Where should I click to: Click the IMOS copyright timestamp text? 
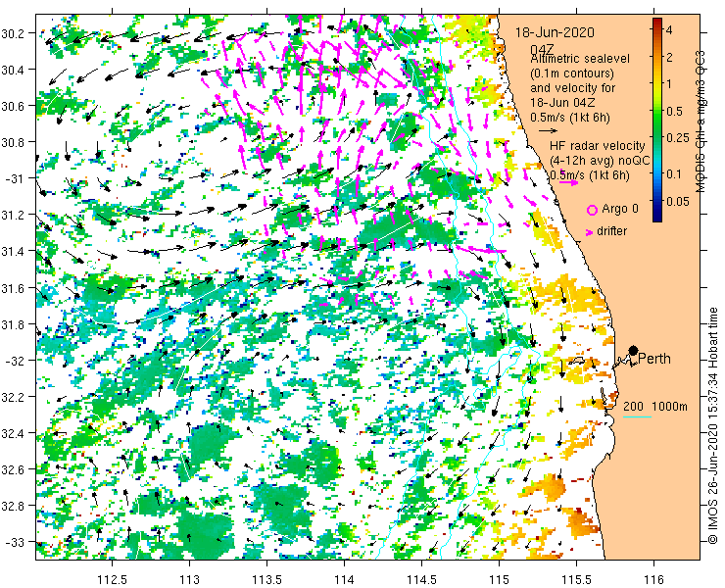click(x=712, y=425)
